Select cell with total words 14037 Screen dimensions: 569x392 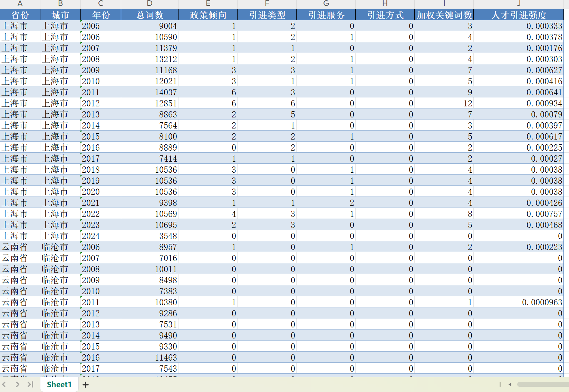[150, 92]
